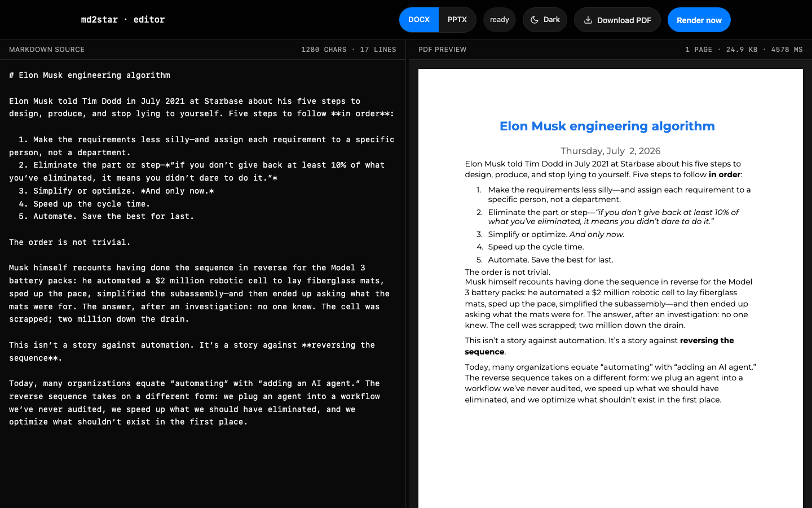Toggle the Dark theme button

pos(545,20)
